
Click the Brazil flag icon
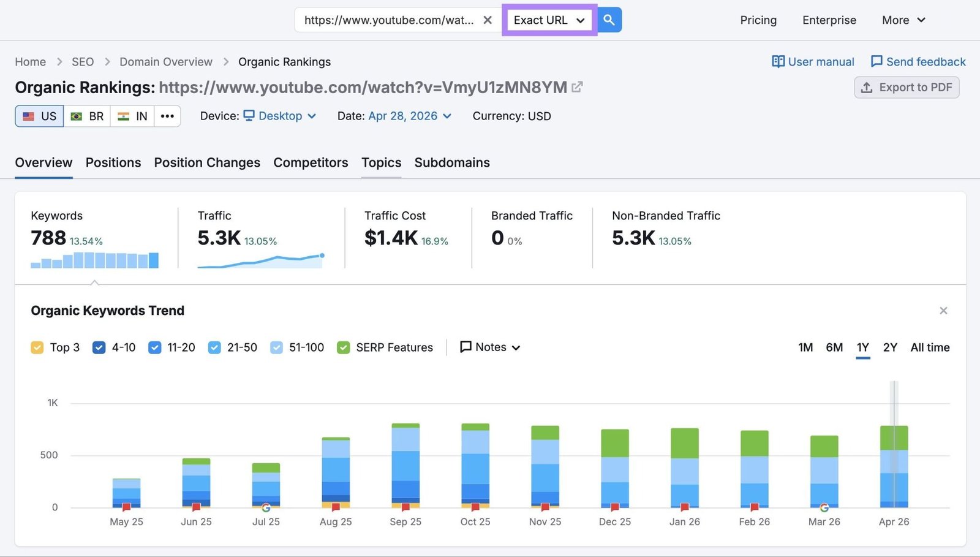[77, 116]
